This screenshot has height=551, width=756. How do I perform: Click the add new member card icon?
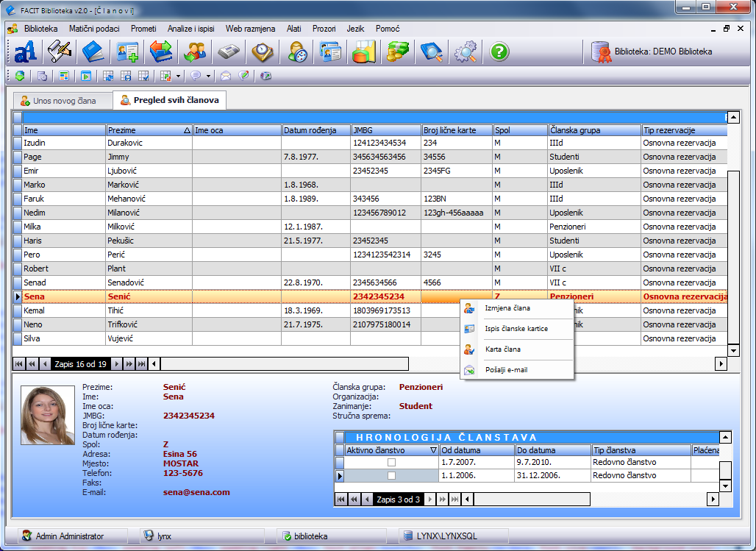[x=126, y=52]
